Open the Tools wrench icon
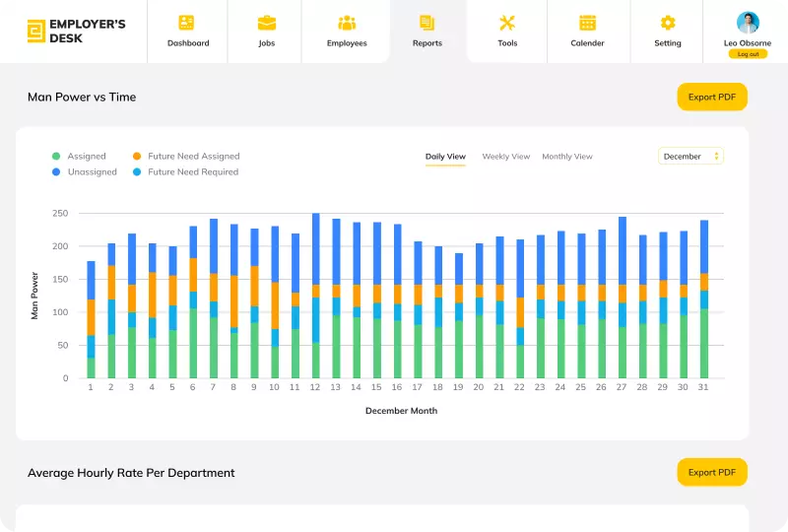The image size is (788, 532). (507, 23)
